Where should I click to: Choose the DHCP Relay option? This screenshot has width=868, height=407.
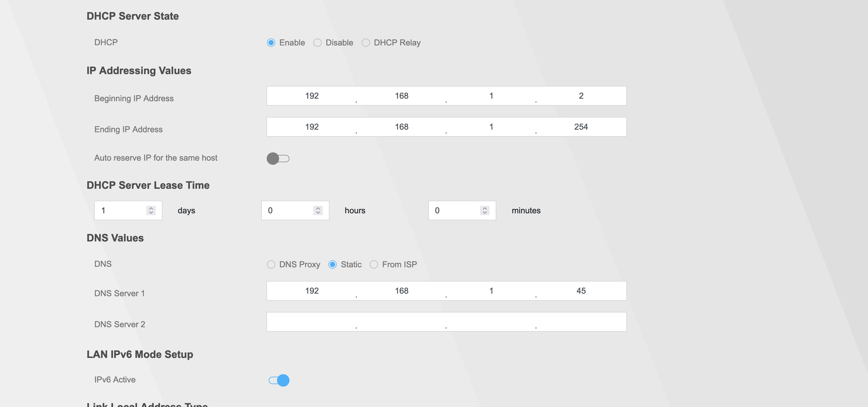(x=366, y=43)
